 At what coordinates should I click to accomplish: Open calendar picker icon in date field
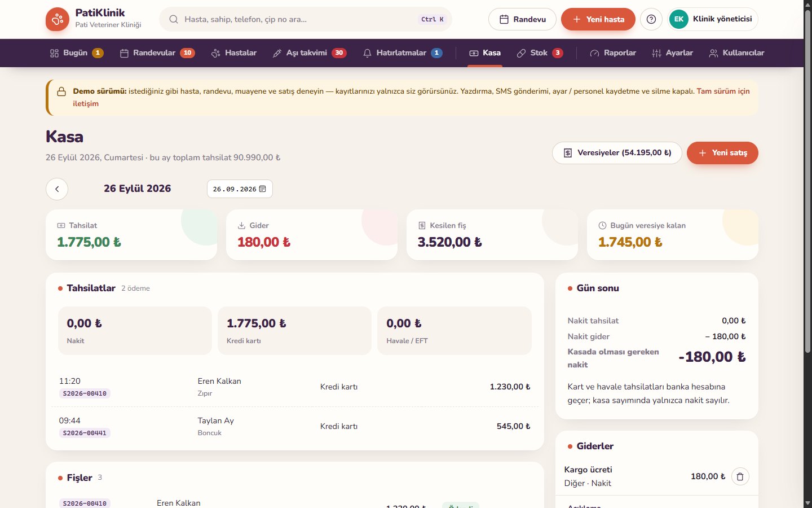click(x=263, y=189)
